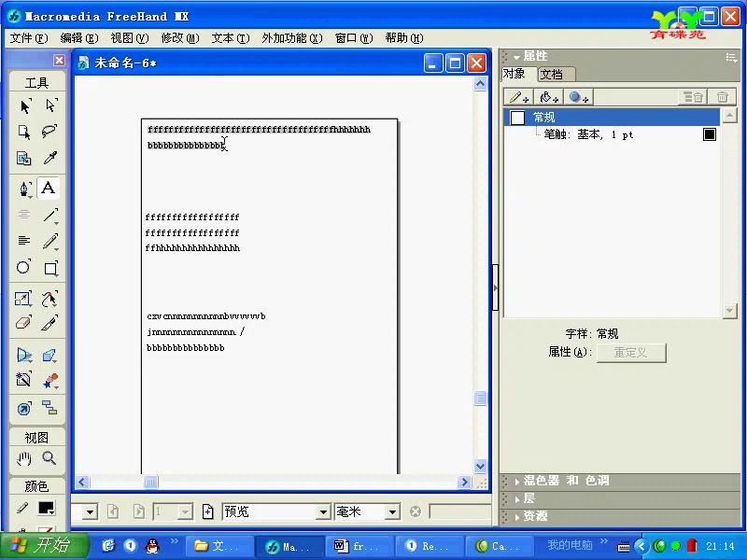747x560 pixels.
Task: Select the Lasso tool
Action: [x=50, y=132]
